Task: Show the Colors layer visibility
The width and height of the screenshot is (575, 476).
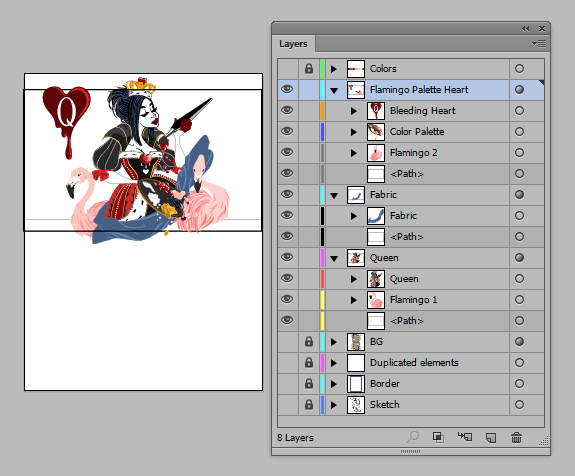Action: pos(288,69)
